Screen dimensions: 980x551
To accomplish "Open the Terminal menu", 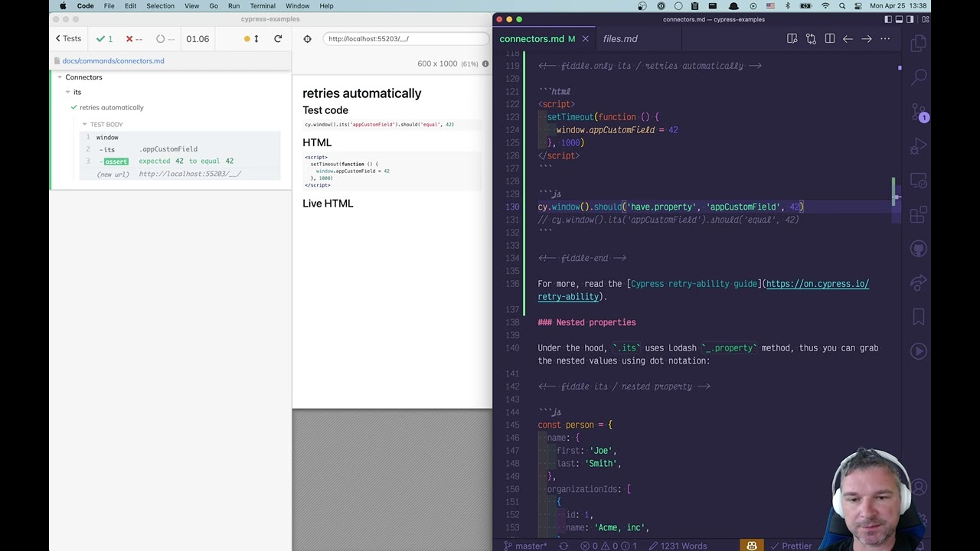I will tap(262, 6).
